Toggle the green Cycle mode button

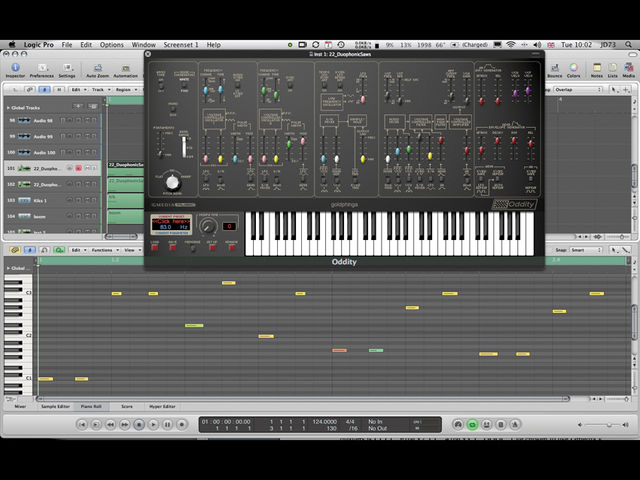472,424
